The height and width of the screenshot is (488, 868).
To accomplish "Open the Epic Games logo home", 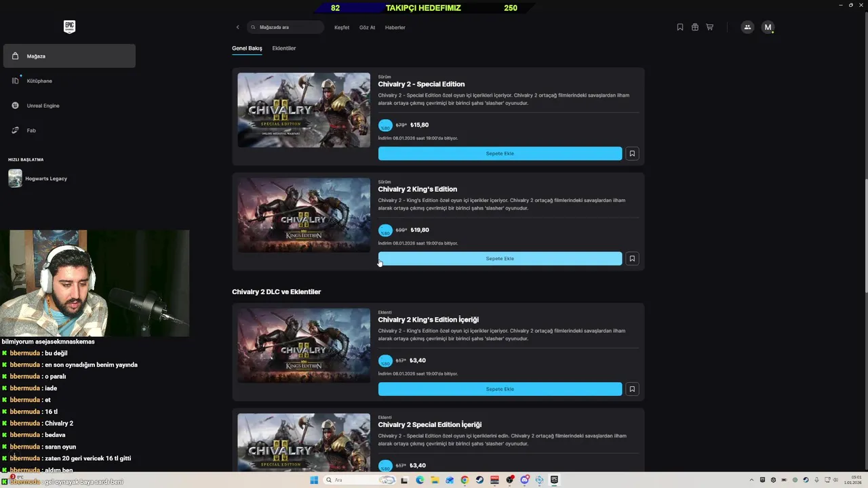I will 69,26.
